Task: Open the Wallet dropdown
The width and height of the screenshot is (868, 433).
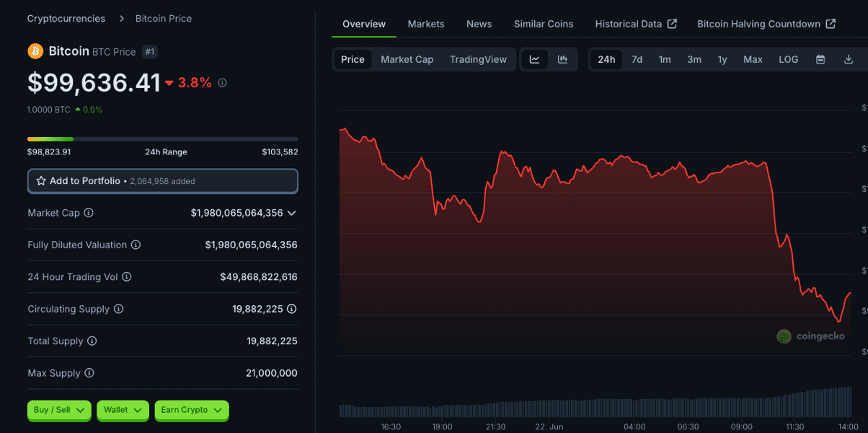Action: [x=123, y=410]
